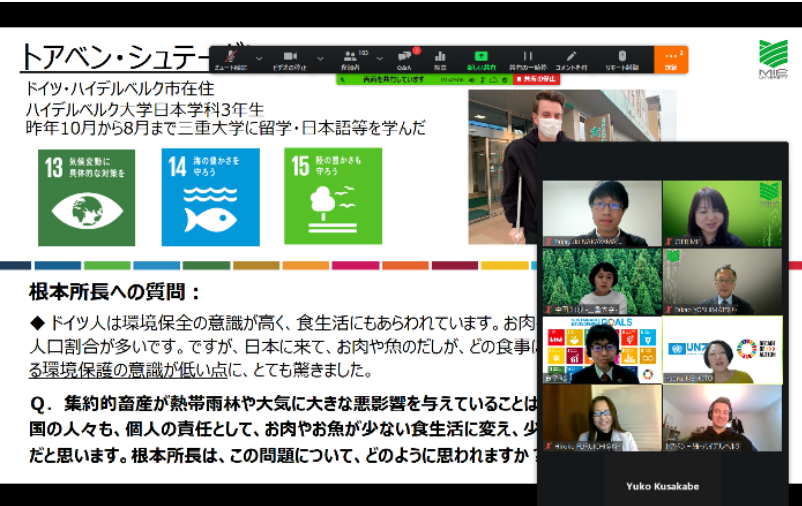Click the green screen sharing status label
The width and height of the screenshot is (802, 506).
pos(394,79)
